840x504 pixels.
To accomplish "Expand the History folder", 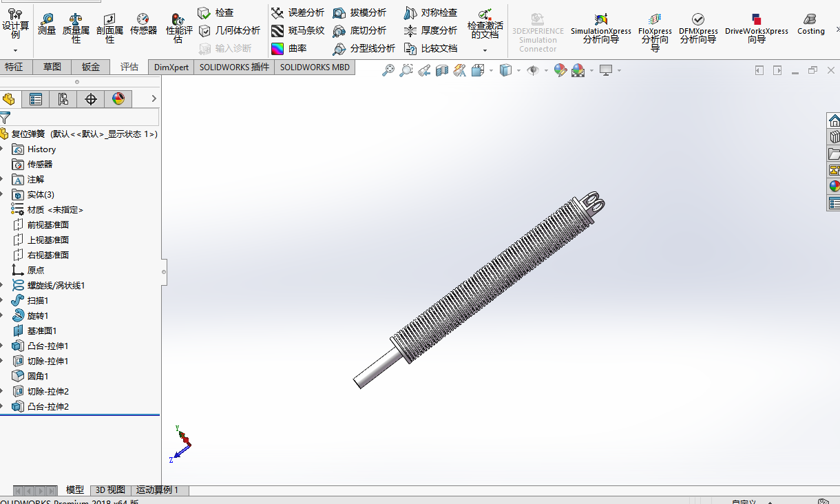I will (x=2, y=149).
